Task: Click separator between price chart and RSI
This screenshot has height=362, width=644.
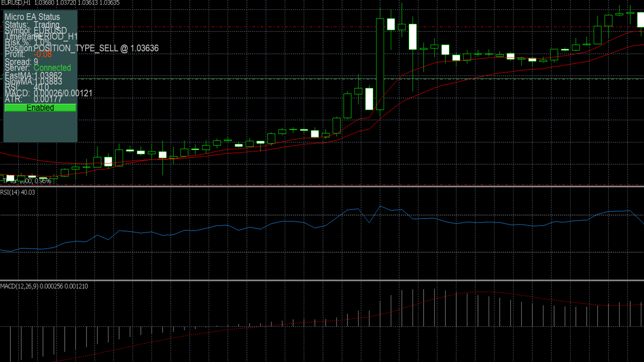Action: coord(322,186)
